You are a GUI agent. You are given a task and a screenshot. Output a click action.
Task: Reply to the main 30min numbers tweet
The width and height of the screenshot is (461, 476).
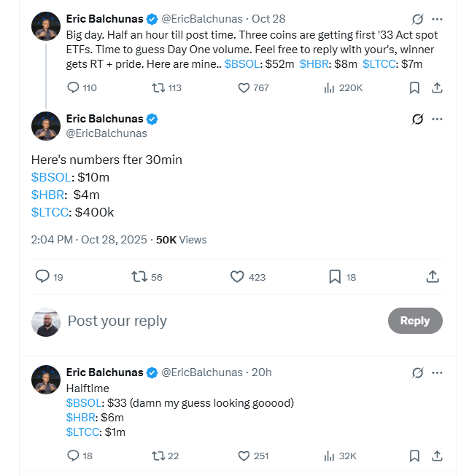point(43,276)
